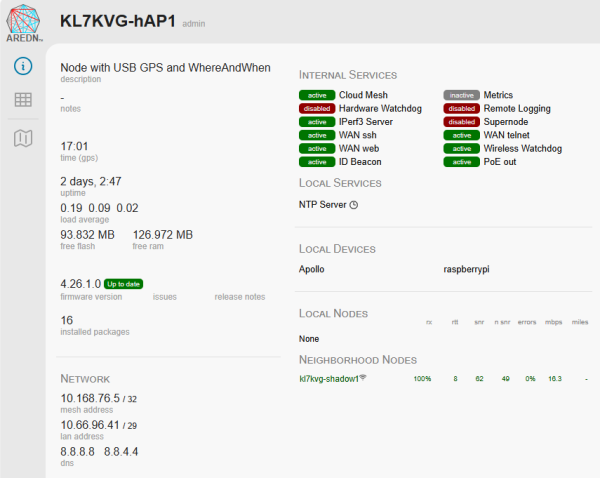The height and width of the screenshot is (478, 600).
Task: Open the kl7kvg-shadow1 neighbor node link
Action: tap(328, 379)
